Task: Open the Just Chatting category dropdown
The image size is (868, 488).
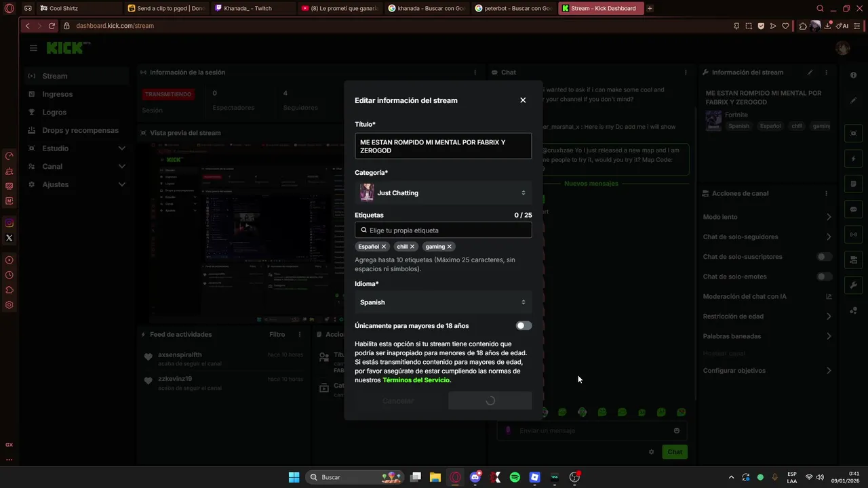Action: 443,193
